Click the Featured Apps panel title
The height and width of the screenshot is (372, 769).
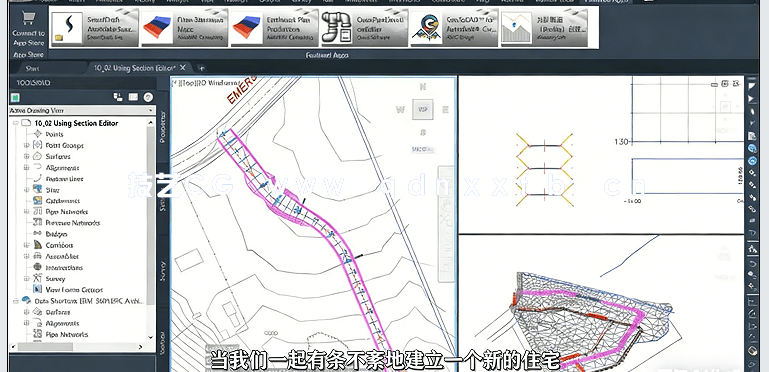pos(326,55)
